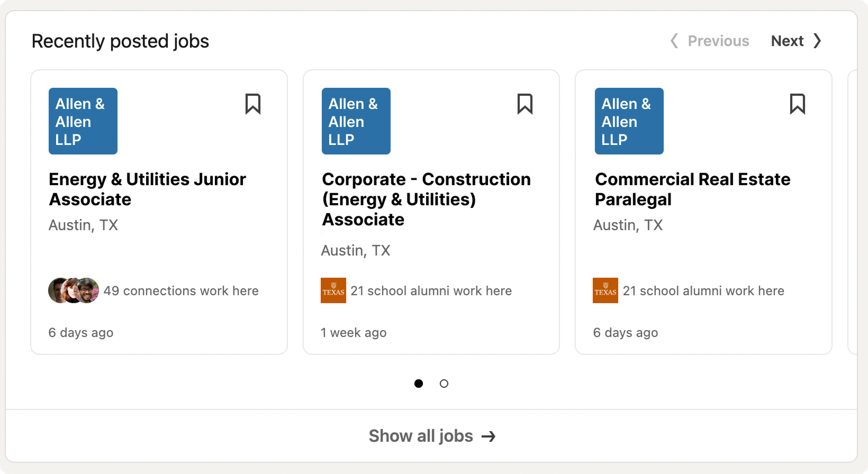Click the connection profile photos cluster
The width and height of the screenshot is (868, 474).
[74, 290]
